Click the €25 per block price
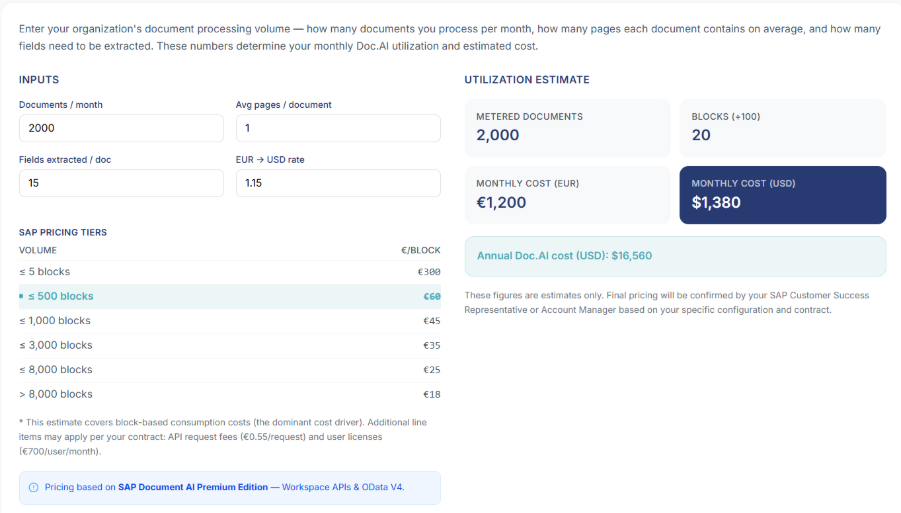Image resolution: width=901 pixels, height=513 pixels. click(x=432, y=370)
